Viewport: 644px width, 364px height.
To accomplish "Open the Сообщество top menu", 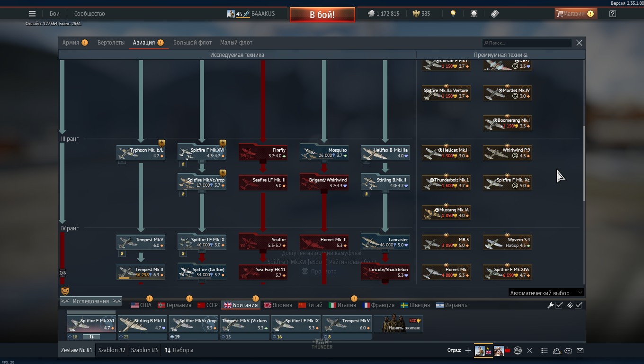I will (89, 14).
